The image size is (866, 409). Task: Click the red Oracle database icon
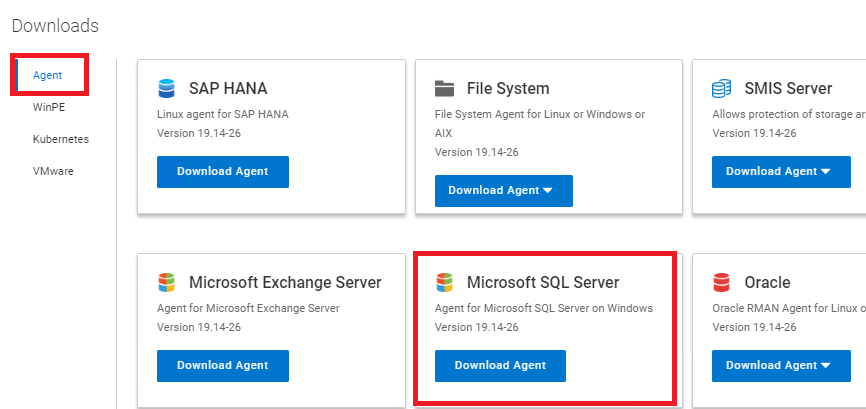point(722,282)
